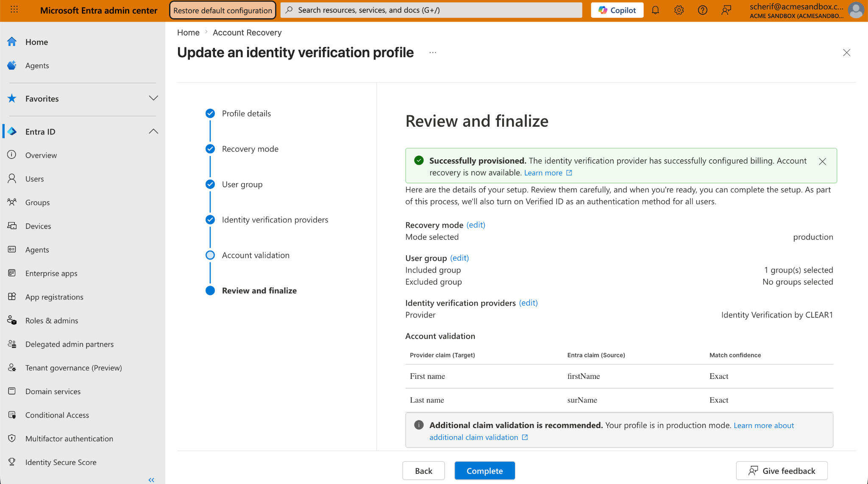Select the Review and finalize step

[259, 291]
